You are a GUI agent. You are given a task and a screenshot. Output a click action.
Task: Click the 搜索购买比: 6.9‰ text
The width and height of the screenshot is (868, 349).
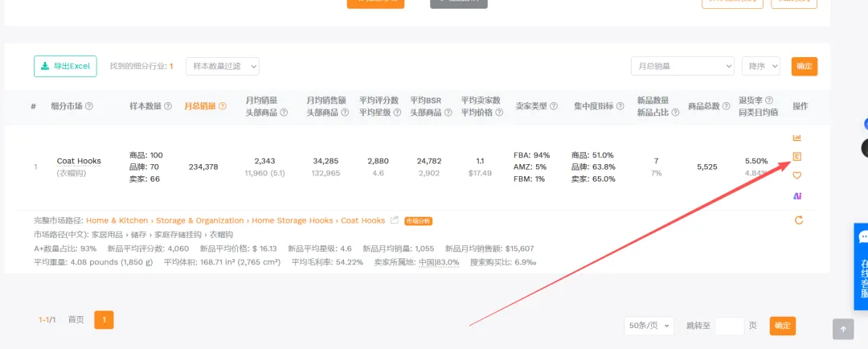503,262
